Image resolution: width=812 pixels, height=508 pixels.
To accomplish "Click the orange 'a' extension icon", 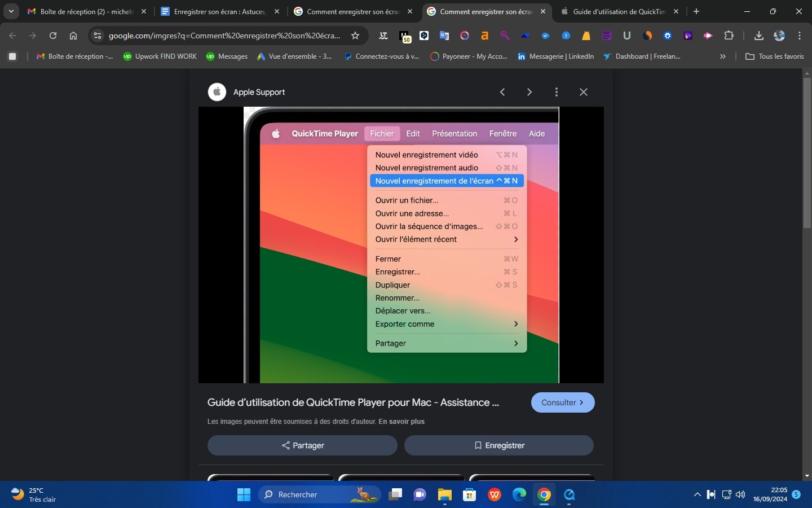I will tap(484, 36).
